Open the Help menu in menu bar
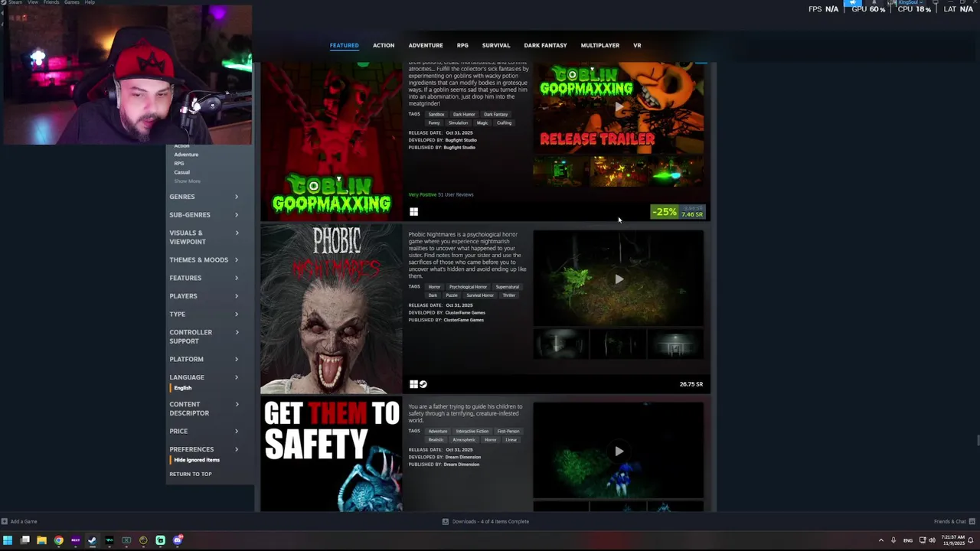This screenshot has width=980, height=551. point(90,2)
